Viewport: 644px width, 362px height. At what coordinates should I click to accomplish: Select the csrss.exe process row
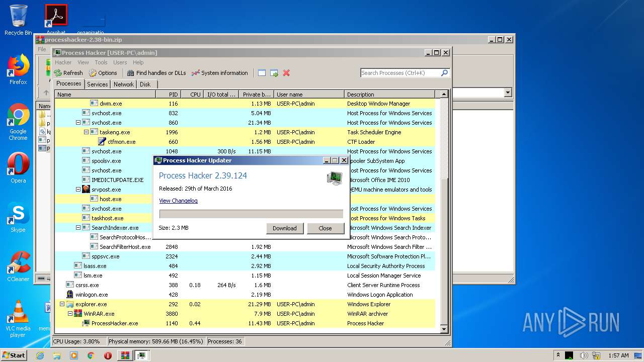pyautogui.click(x=245, y=285)
